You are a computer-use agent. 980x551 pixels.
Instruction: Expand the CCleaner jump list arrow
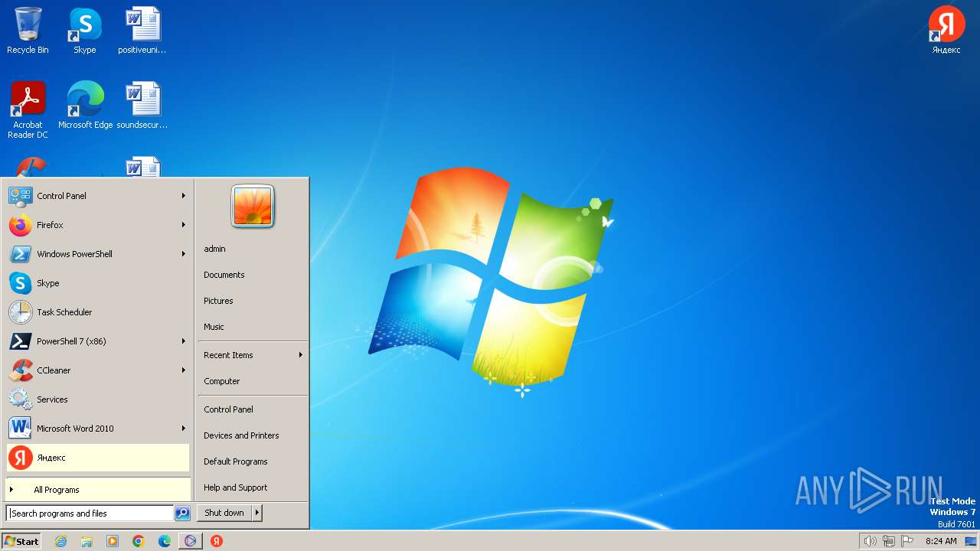coord(184,370)
